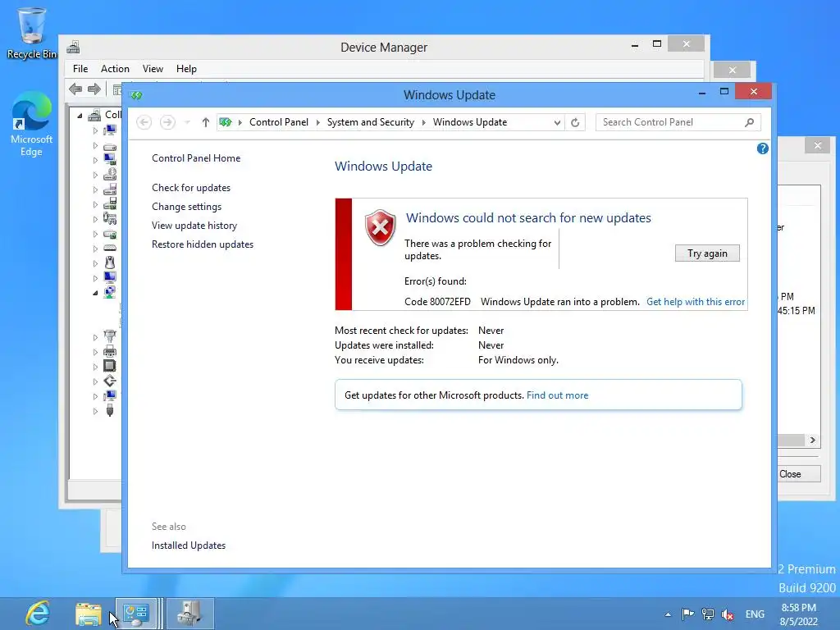The image size is (840, 630).
Task: Click the System and Security breadcrumb
Action: pyautogui.click(x=371, y=122)
